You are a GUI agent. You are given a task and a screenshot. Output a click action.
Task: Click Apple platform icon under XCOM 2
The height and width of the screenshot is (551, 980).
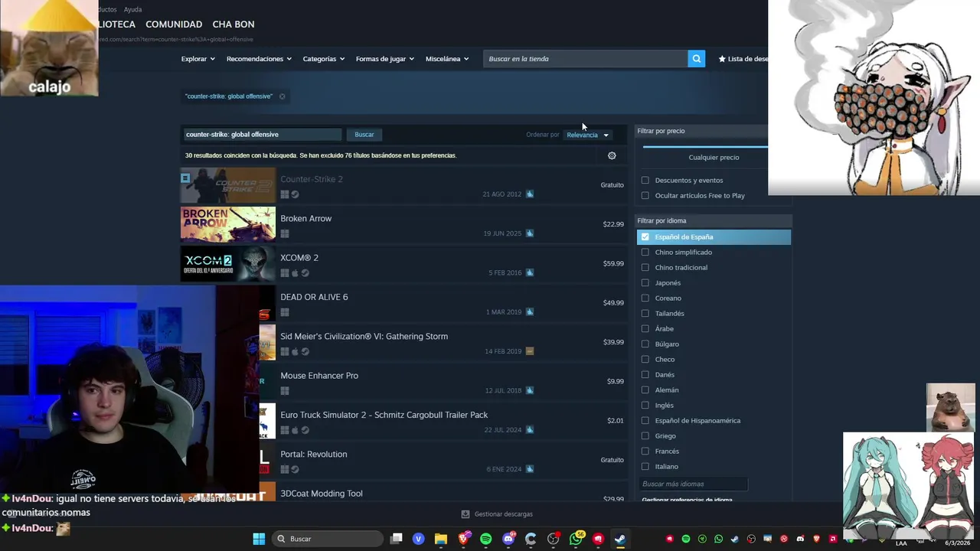[295, 273]
